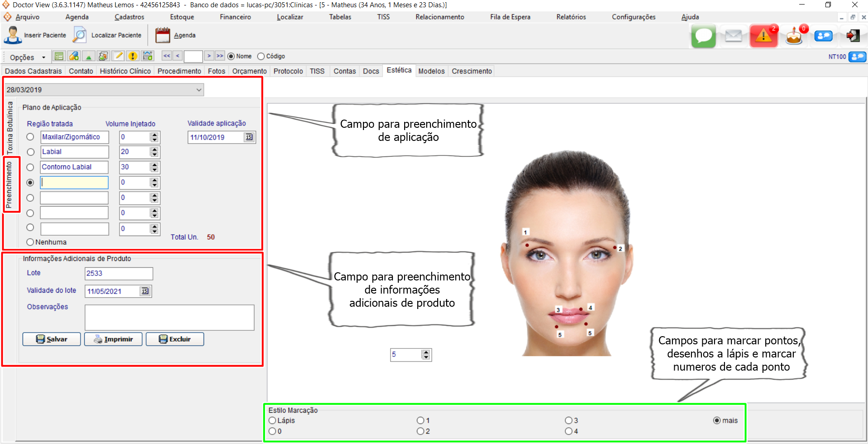Image resolution: width=868 pixels, height=444 pixels.
Task: Select the Lápis marking style
Action: [272, 420]
